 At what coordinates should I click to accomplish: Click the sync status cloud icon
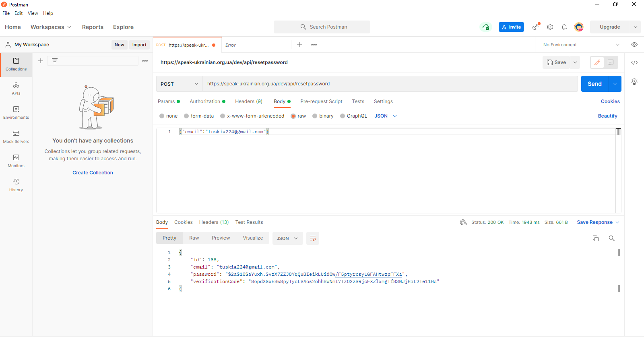486,27
